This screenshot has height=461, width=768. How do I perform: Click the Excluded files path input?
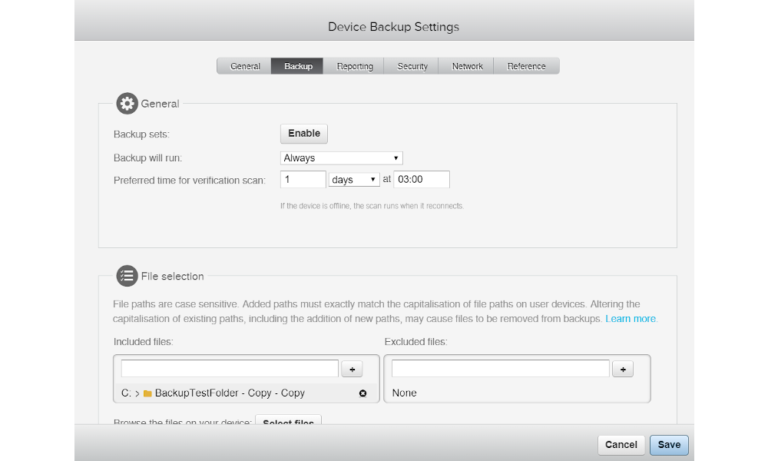tap(501, 369)
